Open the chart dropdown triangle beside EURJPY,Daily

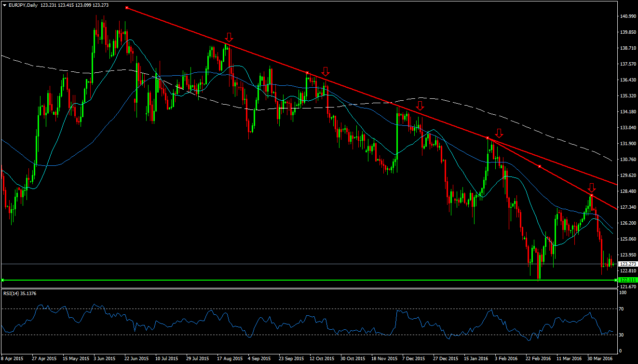pos(4,5)
